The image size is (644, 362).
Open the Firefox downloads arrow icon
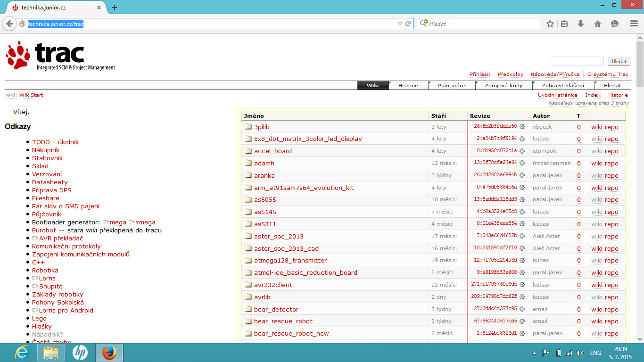coord(581,24)
